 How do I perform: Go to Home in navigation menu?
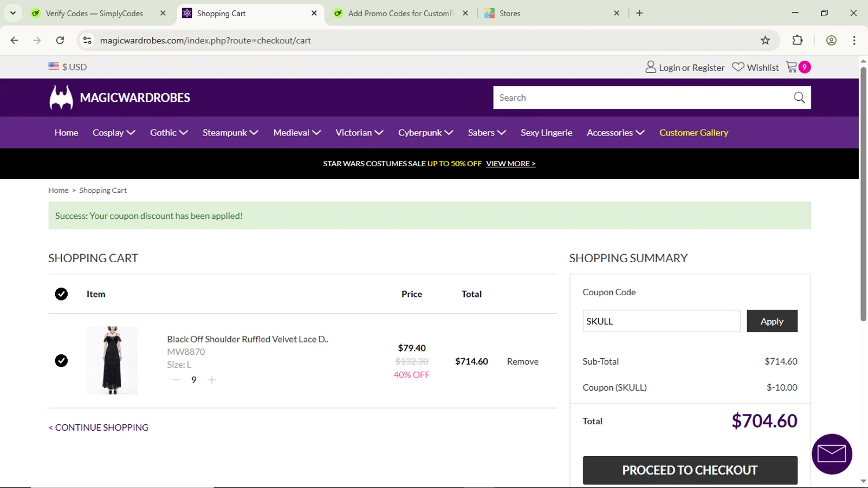(x=66, y=133)
